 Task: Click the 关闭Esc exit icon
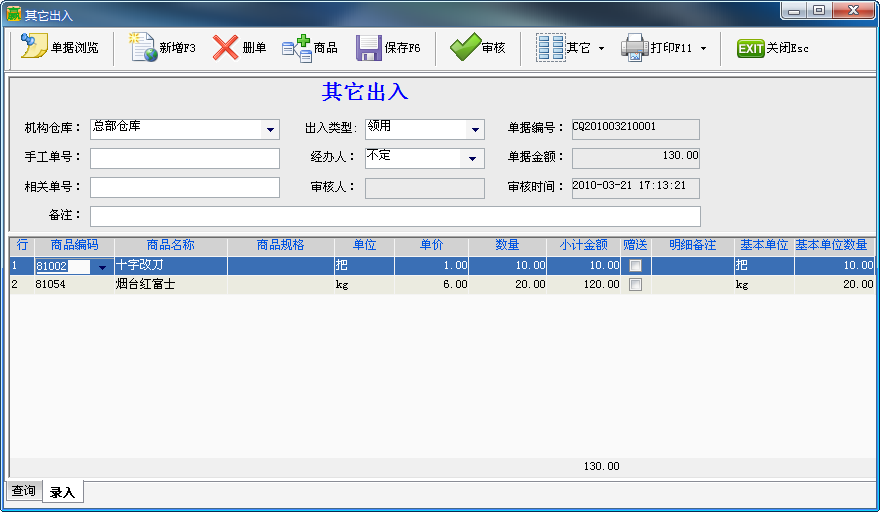tap(751, 48)
